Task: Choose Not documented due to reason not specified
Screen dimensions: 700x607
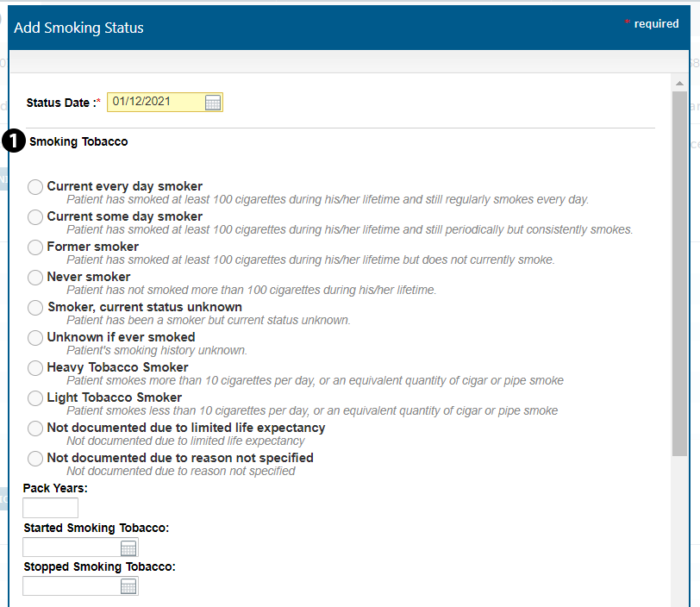Action: [35, 459]
